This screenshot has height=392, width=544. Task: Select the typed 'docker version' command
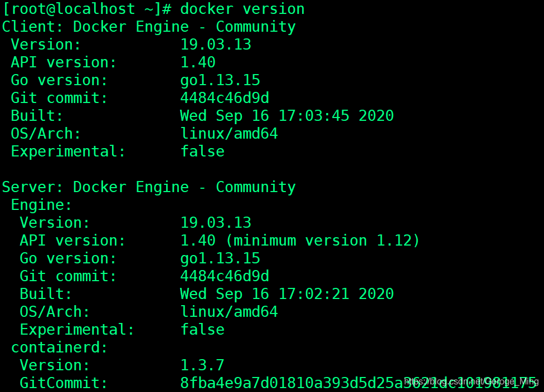point(242,9)
